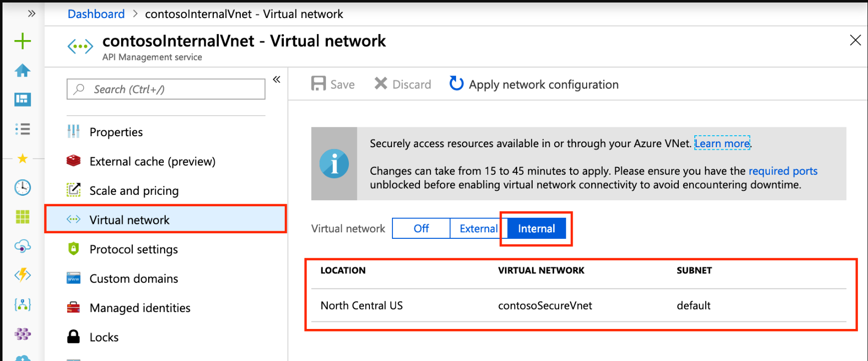Set Virtual network to Internal
868x361 pixels.
coord(537,228)
